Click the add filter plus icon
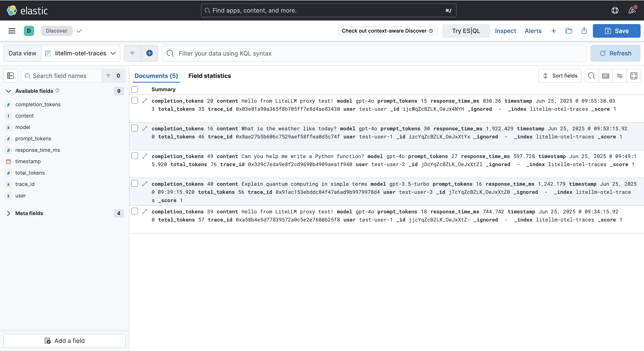644x351 pixels. [x=149, y=53]
